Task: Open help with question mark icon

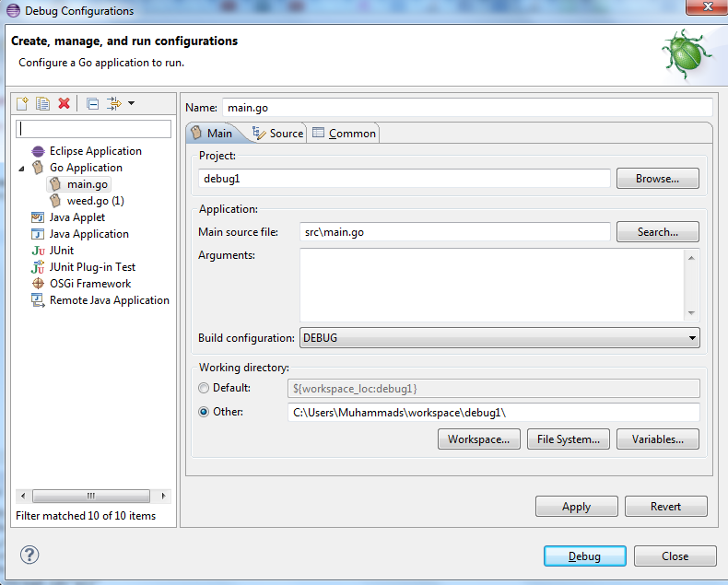Action: click(x=29, y=555)
